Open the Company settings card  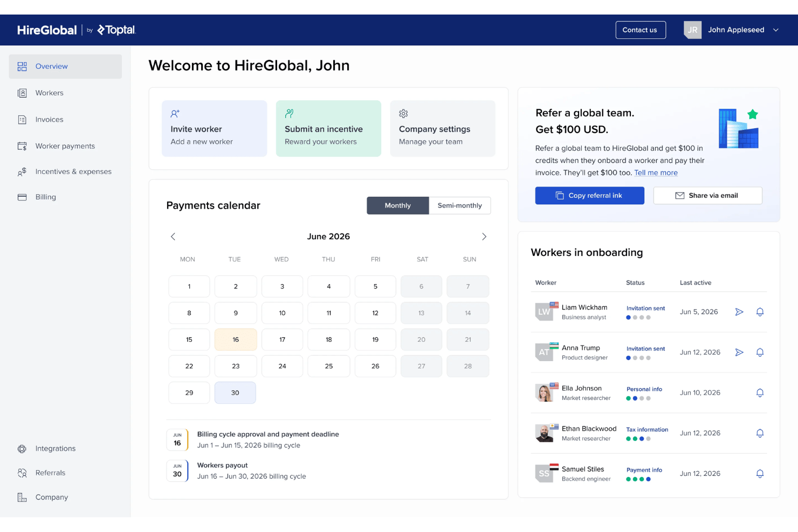[443, 129]
